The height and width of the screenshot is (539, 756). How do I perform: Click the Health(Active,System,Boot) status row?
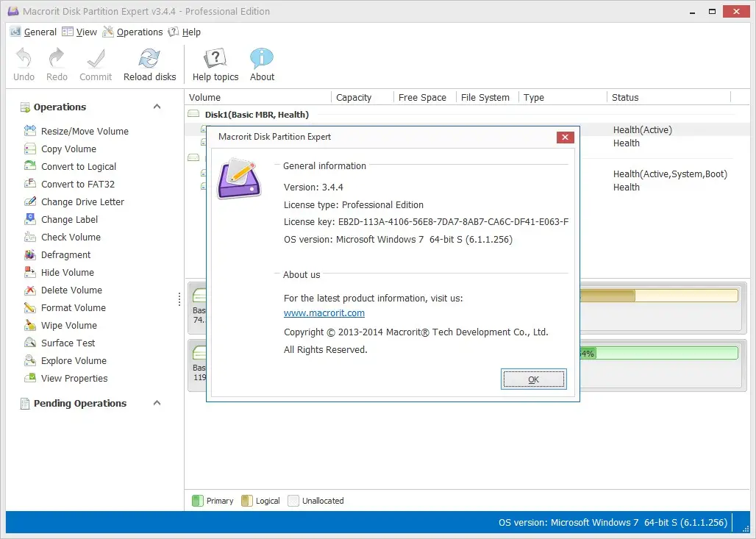(670, 174)
